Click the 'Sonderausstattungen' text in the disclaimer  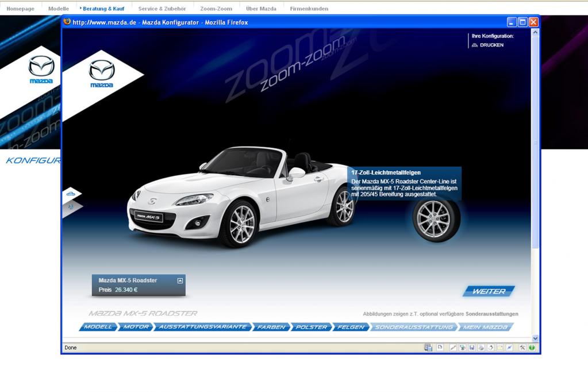[x=492, y=314]
